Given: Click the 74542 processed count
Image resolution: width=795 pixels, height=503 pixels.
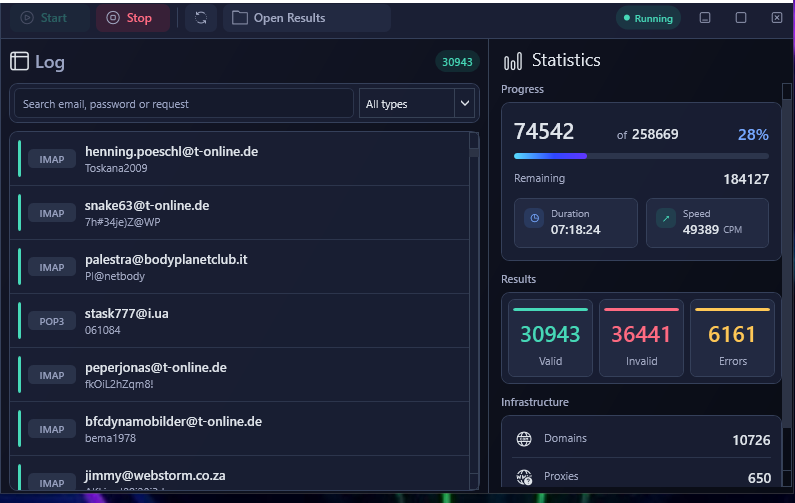Looking at the screenshot, I should click(x=544, y=132).
